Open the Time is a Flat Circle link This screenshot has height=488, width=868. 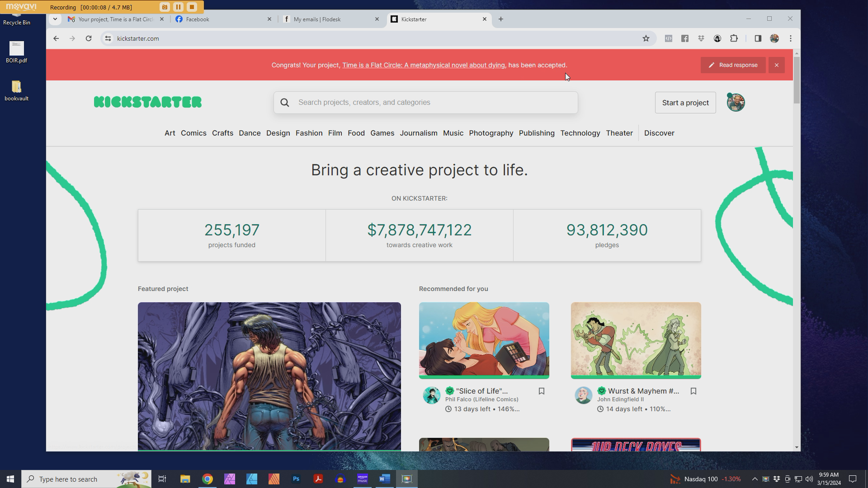423,65
